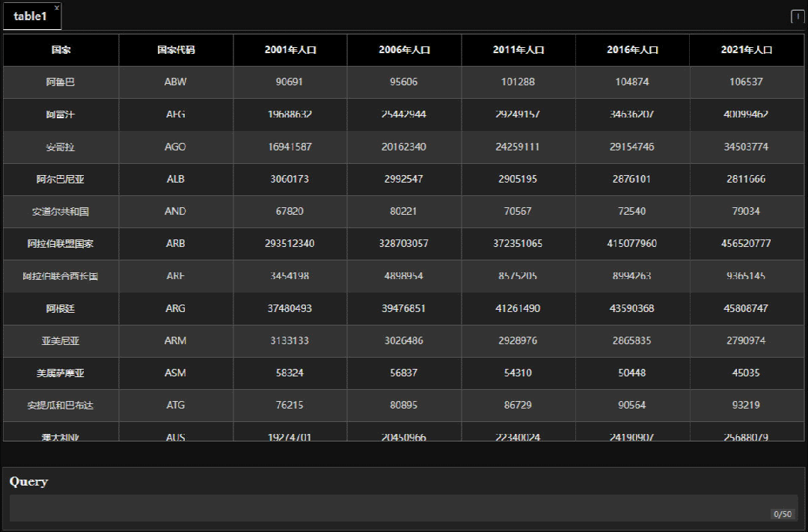Select the 阿鲁巴 country cell
Screen dimensions: 808x532
61,82
